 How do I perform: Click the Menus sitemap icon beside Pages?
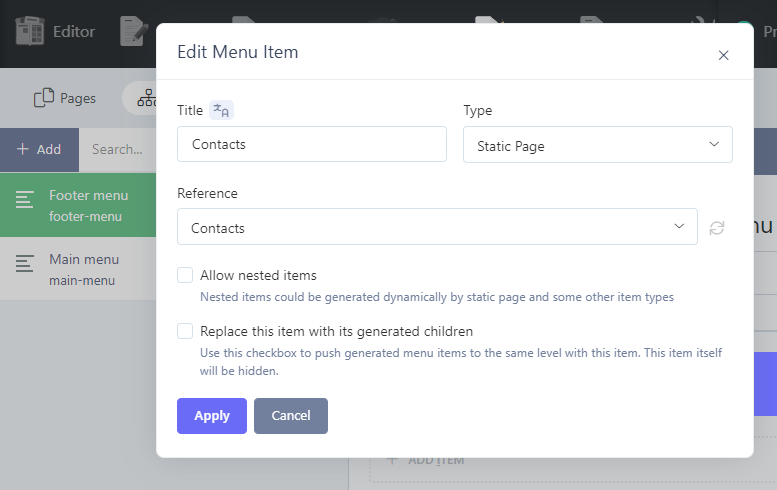click(x=147, y=98)
